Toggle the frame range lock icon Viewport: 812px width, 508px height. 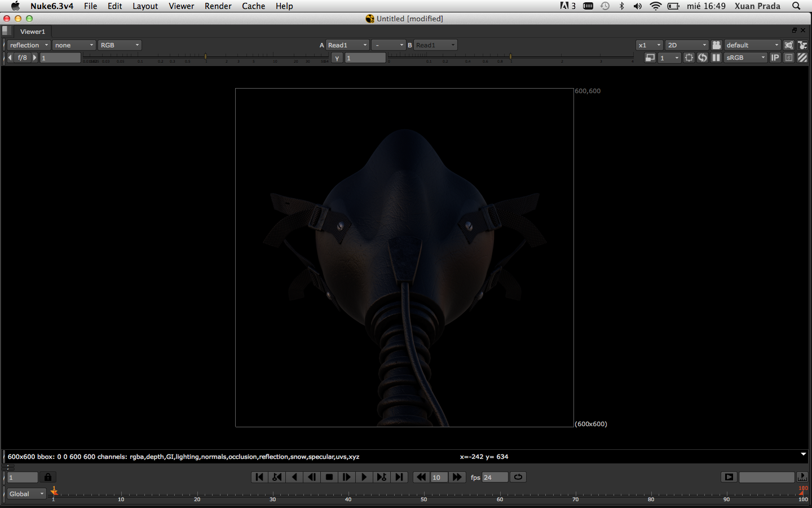(48, 478)
